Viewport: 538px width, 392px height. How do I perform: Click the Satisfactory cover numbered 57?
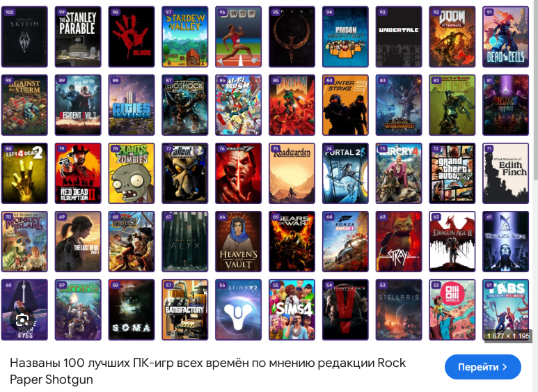[185, 310]
